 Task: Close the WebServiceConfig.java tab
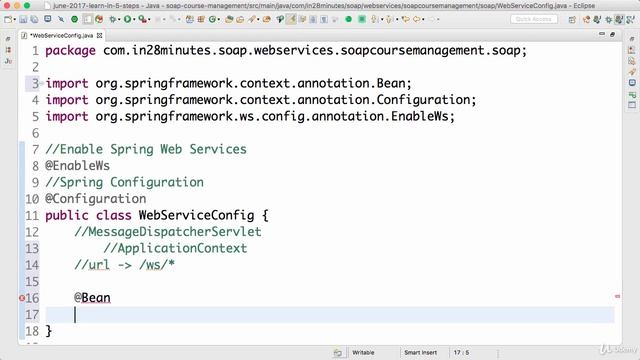coord(99,36)
